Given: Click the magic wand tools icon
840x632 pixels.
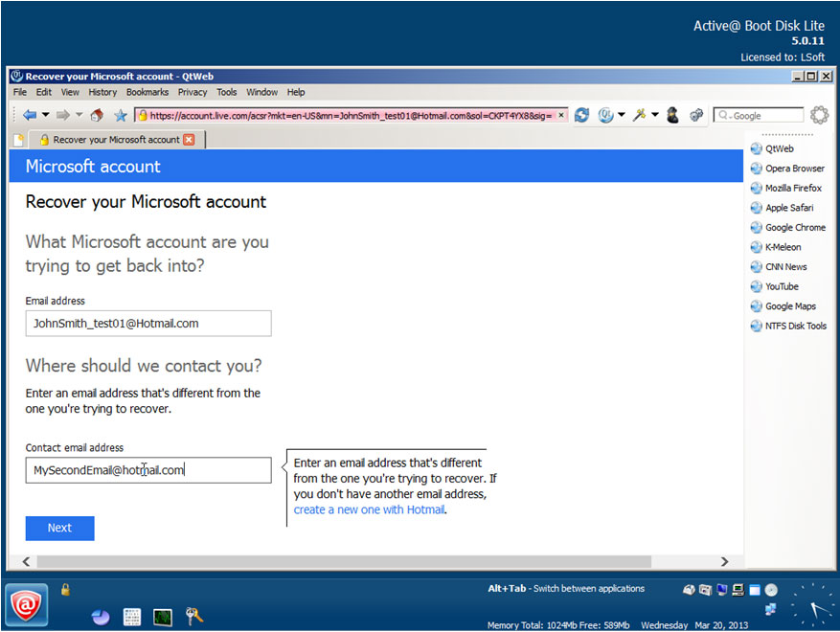Looking at the screenshot, I should click(x=639, y=115).
